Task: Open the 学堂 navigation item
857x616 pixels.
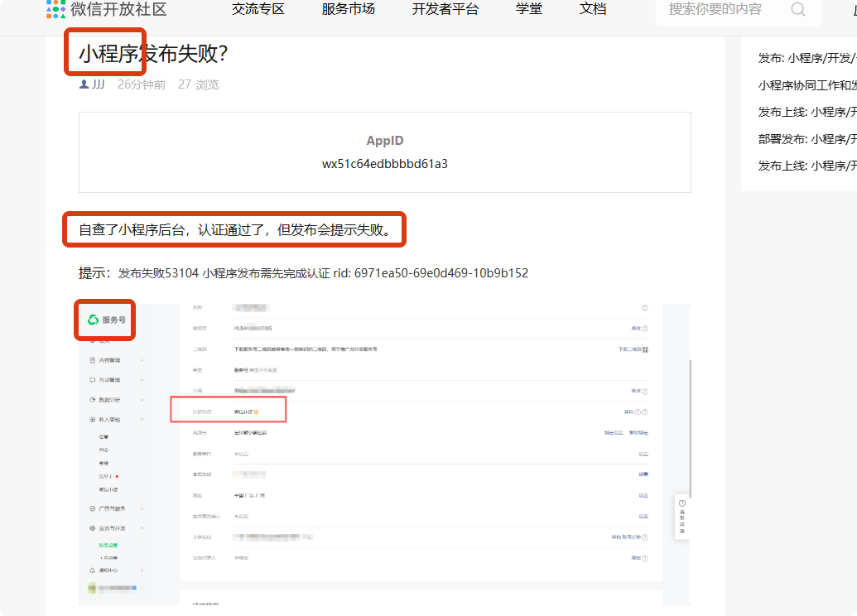Action: coord(528,9)
